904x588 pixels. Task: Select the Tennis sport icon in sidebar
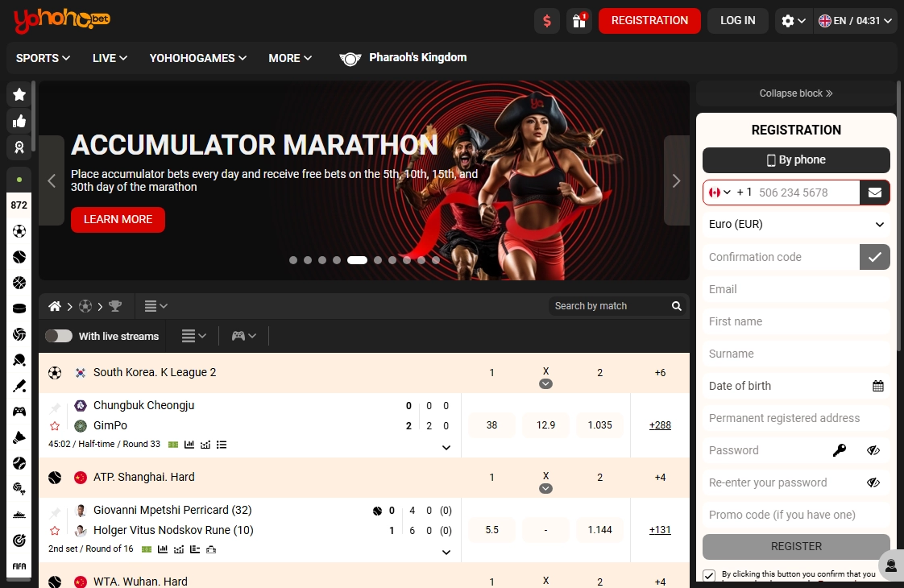pos(19,257)
